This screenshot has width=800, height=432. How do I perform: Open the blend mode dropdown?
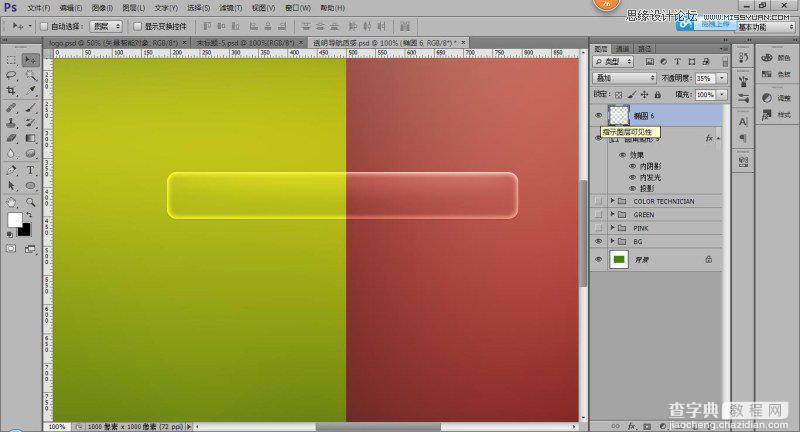[x=624, y=78]
